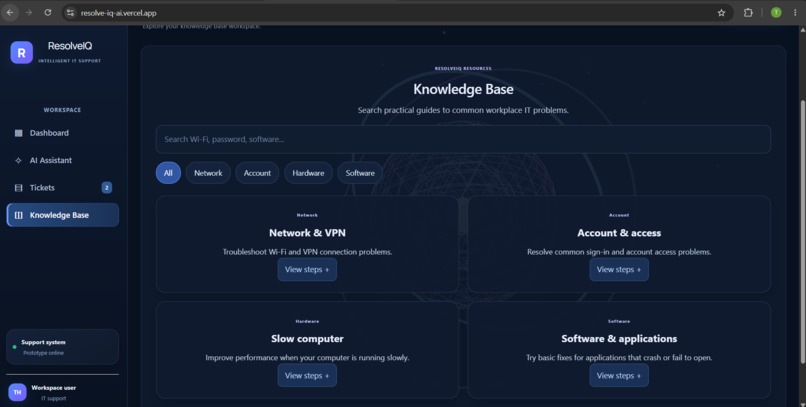Click the ResolveIQ purple R logo

22,52
